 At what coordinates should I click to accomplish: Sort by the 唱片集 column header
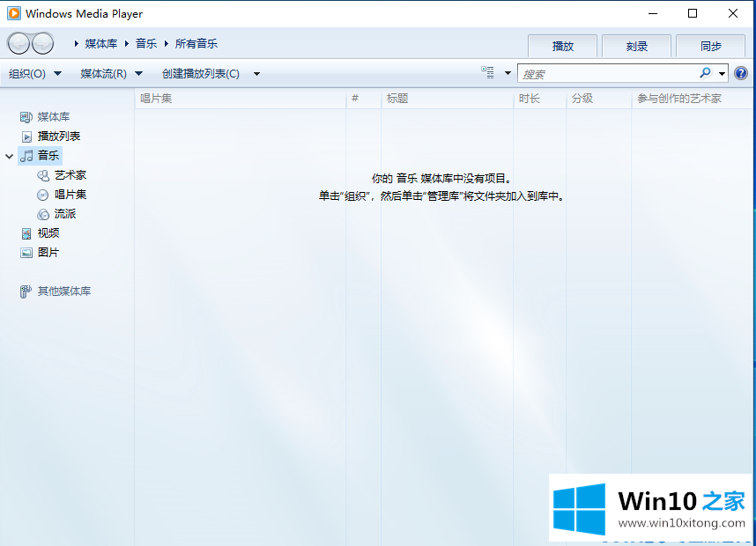coord(241,99)
